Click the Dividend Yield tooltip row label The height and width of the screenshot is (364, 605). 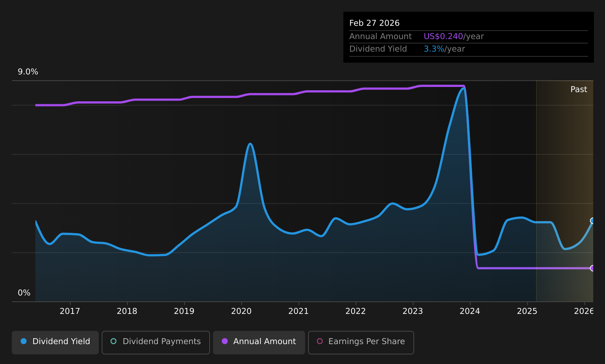point(378,49)
